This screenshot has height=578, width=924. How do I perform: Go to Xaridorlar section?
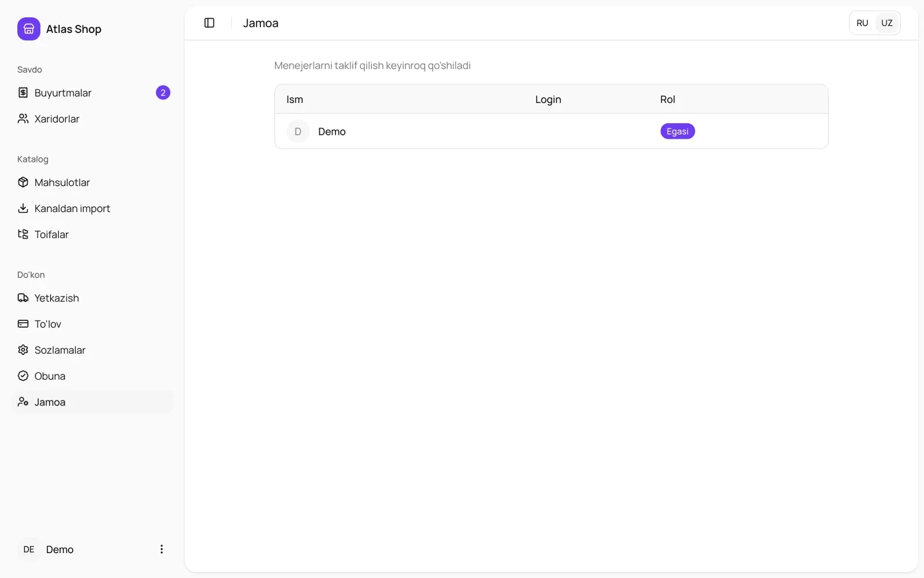pos(92,118)
